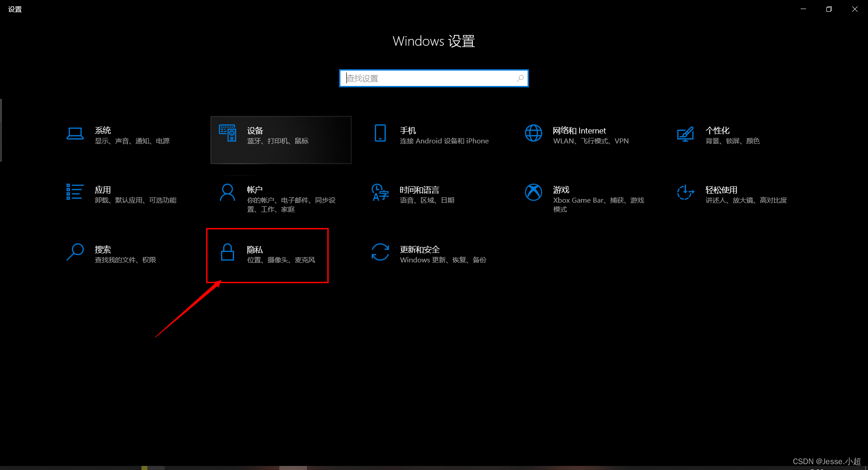Open the 设备 settings title
This screenshot has width=868, height=470.
[x=255, y=130]
